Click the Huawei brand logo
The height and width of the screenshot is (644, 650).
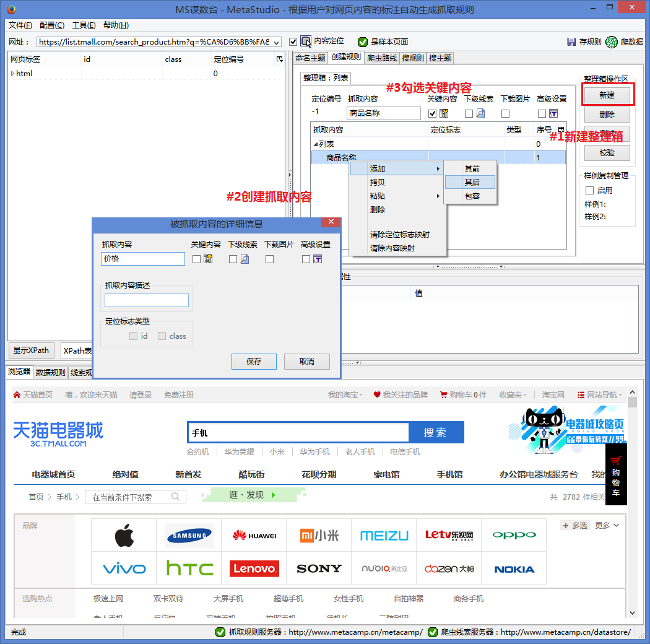tap(254, 536)
